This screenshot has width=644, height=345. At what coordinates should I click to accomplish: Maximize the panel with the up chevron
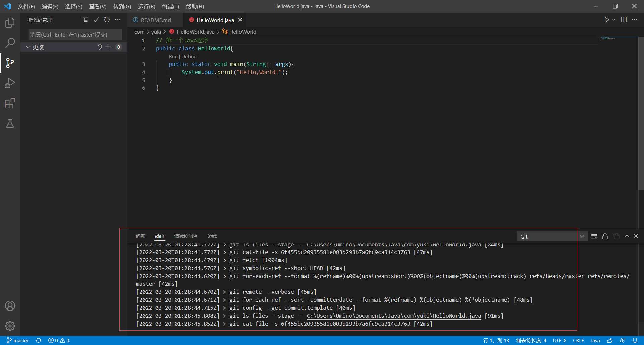[x=627, y=236]
